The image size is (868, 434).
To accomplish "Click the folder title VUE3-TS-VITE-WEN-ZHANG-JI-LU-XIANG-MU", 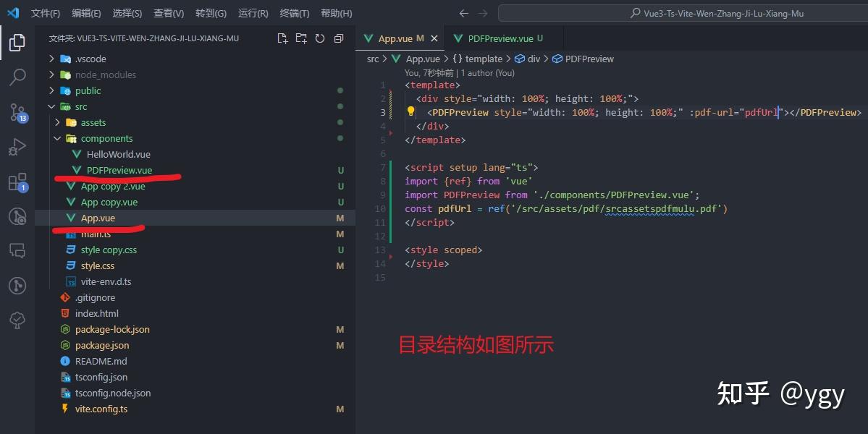I will click(x=144, y=38).
